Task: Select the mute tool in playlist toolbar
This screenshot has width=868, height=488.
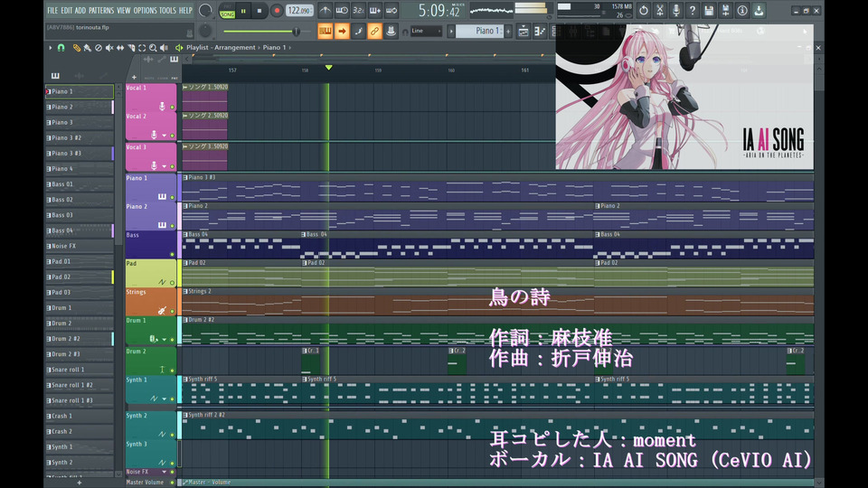Action: 109,48
